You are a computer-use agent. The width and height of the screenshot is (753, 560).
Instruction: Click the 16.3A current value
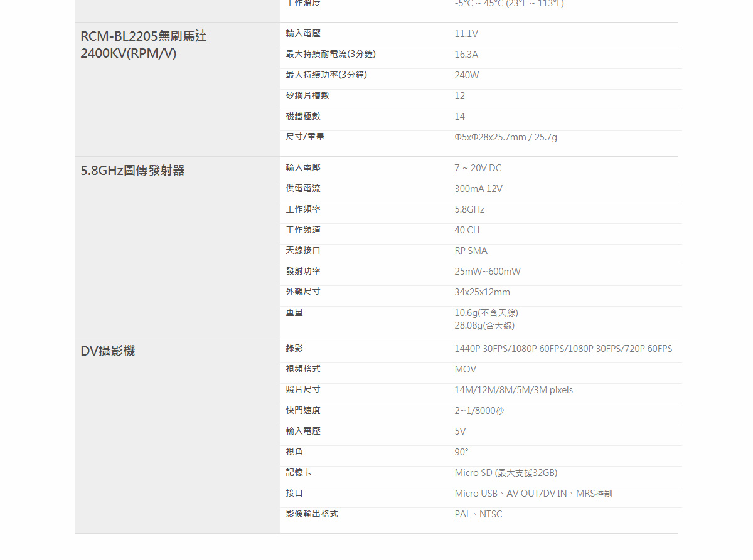click(466, 55)
